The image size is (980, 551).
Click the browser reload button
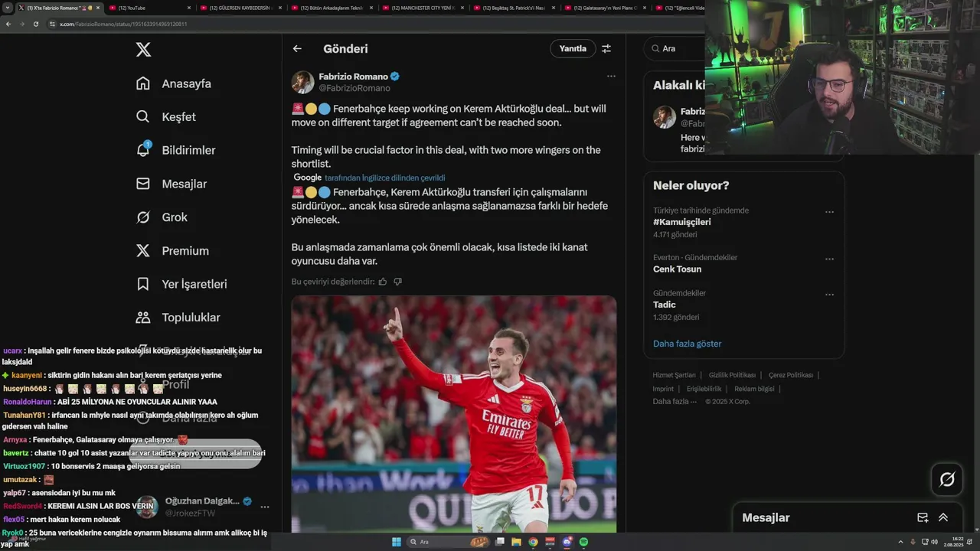tap(35, 24)
